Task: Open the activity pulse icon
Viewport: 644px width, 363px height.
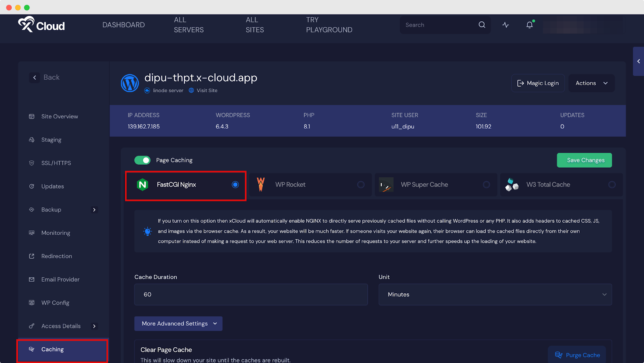Action: [506, 25]
